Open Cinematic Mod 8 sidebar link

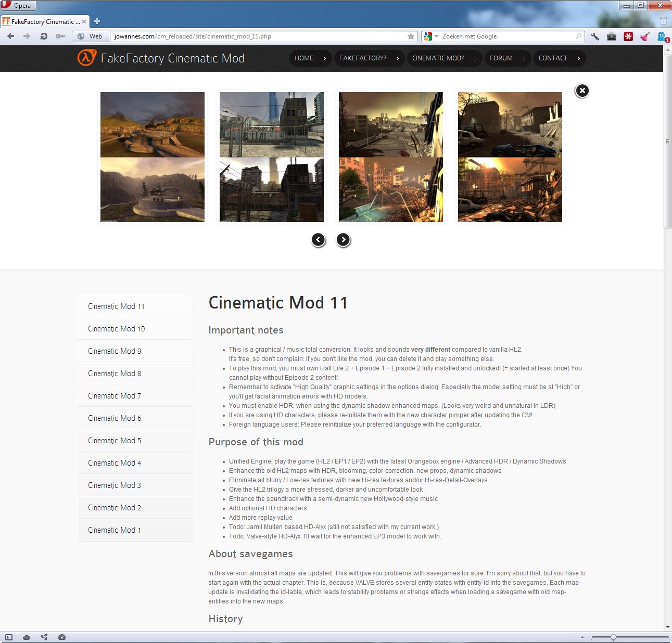click(x=135, y=374)
